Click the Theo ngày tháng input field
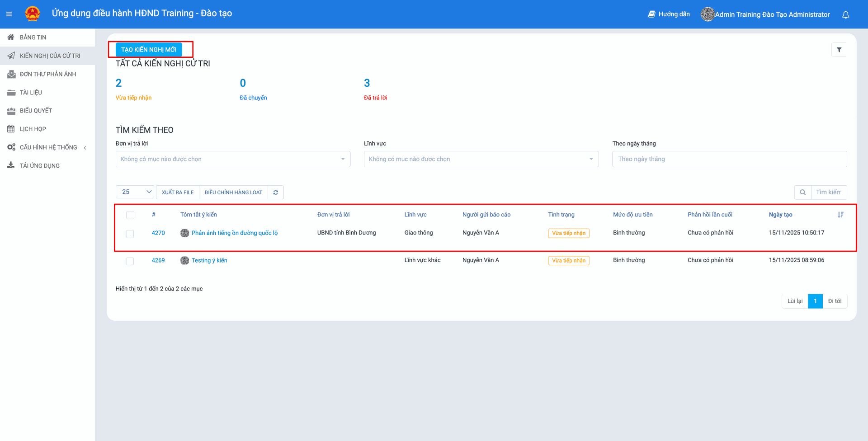This screenshot has height=441, width=868. [729, 159]
